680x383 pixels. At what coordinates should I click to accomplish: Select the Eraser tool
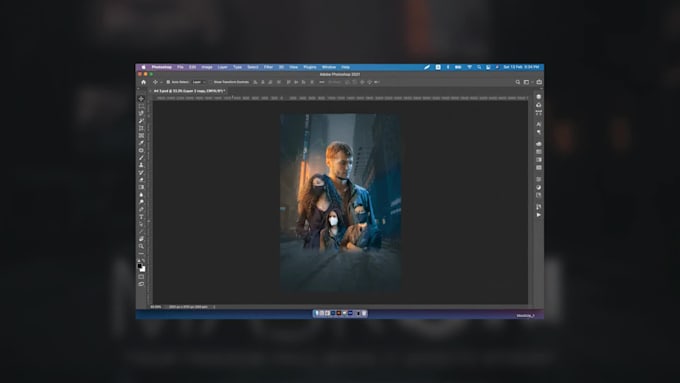[141, 180]
